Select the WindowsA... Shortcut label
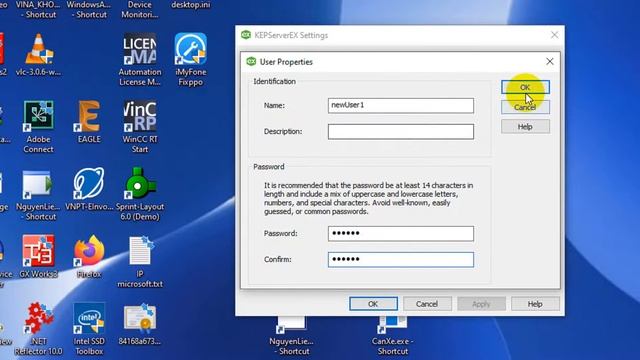 pyautogui.click(x=89, y=9)
